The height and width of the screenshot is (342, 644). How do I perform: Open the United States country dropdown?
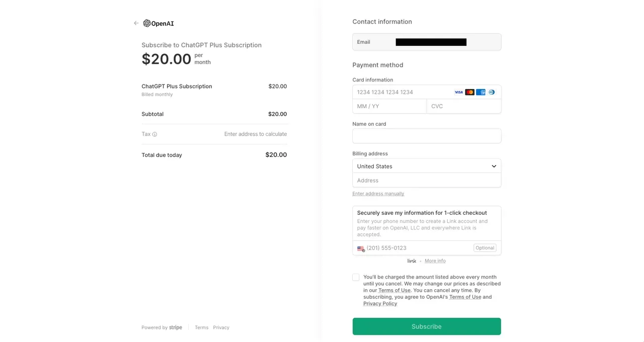(x=427, y=166)
